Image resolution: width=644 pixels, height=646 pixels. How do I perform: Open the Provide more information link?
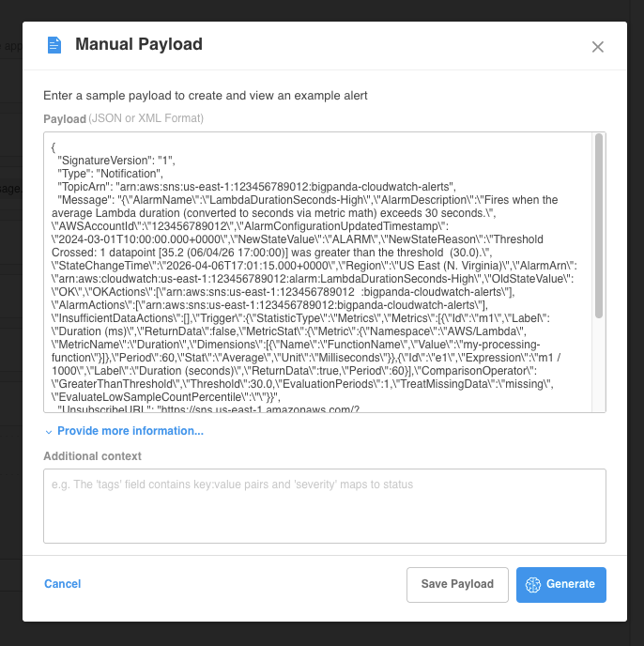130,431
